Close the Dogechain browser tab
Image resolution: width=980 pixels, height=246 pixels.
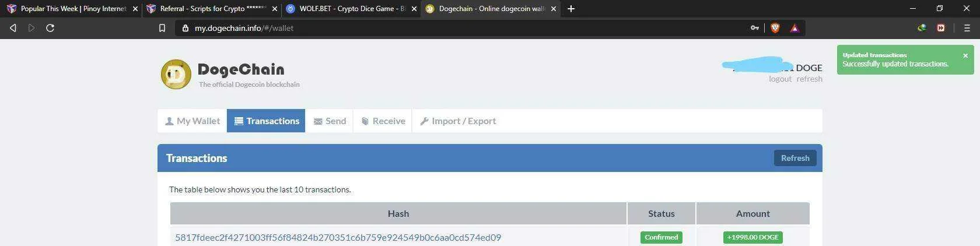pyautogui.click(x=554, y=9)
